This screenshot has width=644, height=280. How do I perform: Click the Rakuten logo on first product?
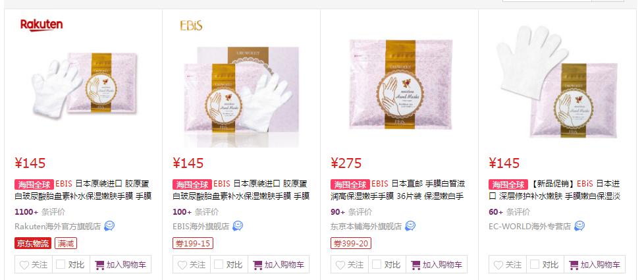(x=41, y=25)
